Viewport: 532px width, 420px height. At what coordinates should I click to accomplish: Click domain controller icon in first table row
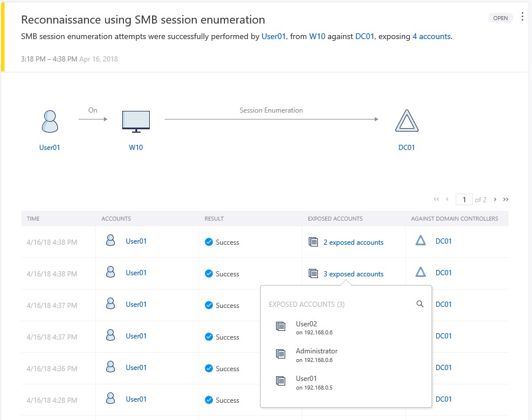421,241
